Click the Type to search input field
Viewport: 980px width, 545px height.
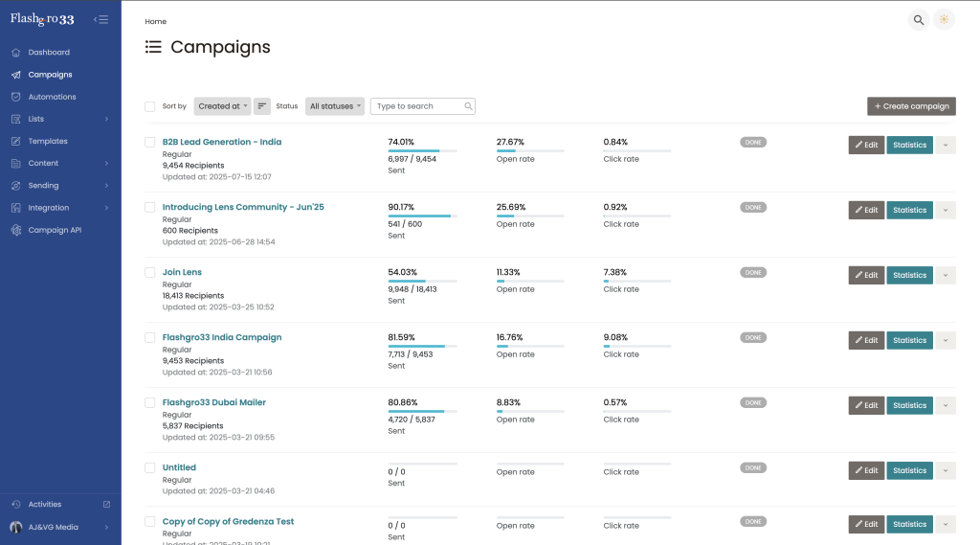418,106
